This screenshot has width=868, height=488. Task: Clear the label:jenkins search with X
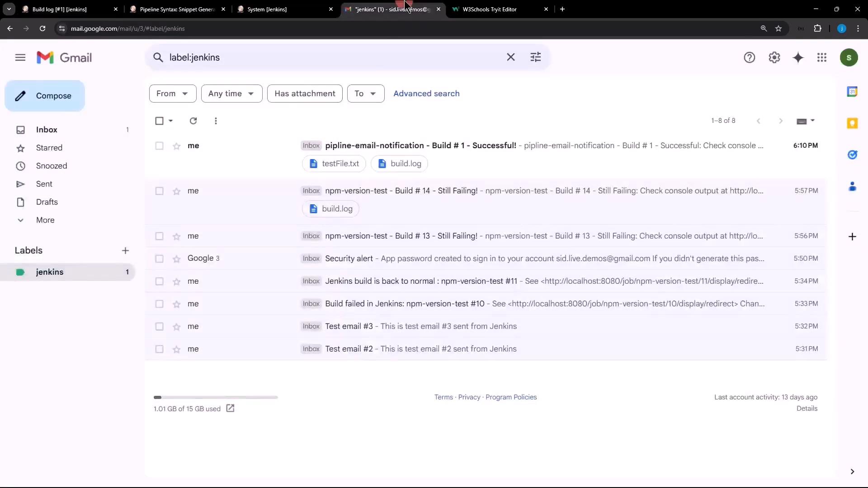[x=510, y=57]
